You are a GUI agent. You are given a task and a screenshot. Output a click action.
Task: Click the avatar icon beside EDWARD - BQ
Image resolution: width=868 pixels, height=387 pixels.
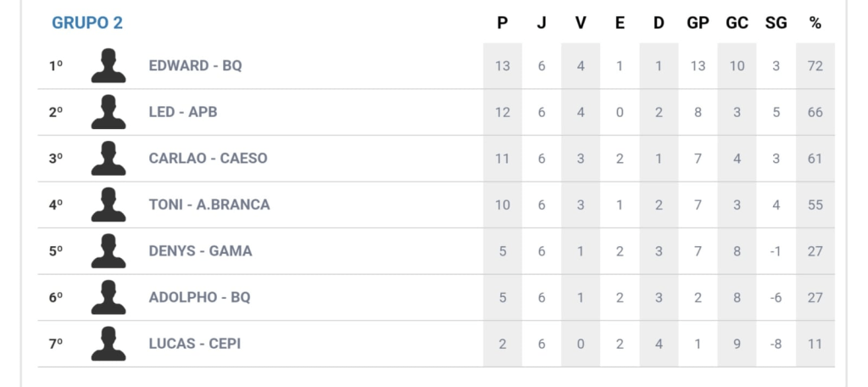[108, 65]
